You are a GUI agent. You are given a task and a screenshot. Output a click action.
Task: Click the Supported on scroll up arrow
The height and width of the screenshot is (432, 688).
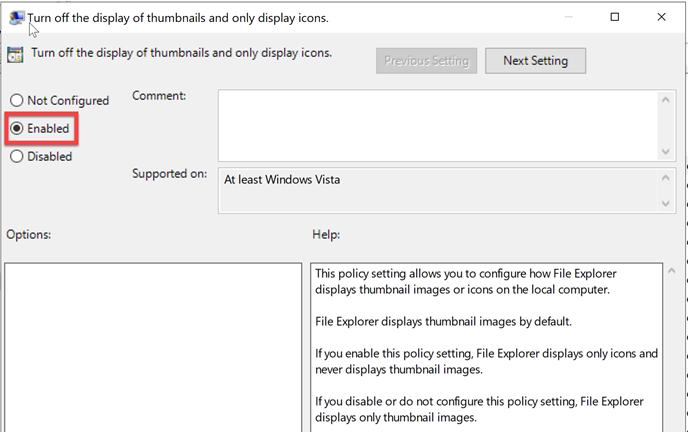click(666, 178)
